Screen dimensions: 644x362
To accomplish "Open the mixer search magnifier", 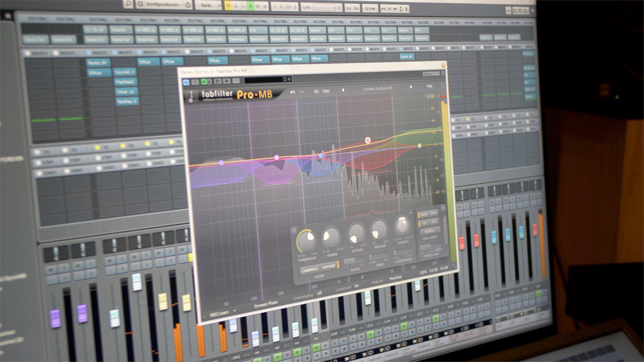I will (x=128, y=4).
